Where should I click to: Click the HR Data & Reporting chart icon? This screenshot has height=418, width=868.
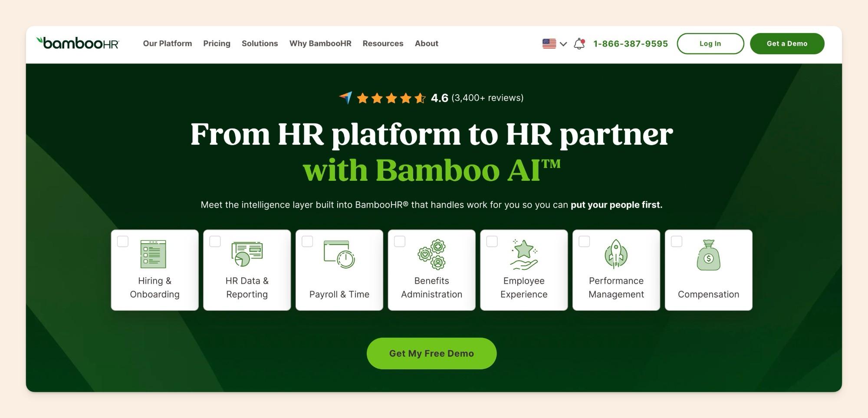click(x=247, y=254)
